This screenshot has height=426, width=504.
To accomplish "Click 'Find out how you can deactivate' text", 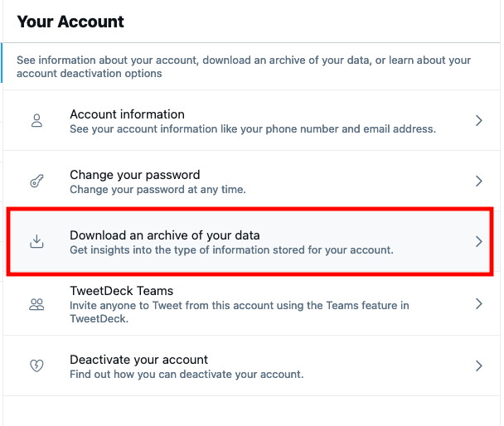I will click(187, 375).
